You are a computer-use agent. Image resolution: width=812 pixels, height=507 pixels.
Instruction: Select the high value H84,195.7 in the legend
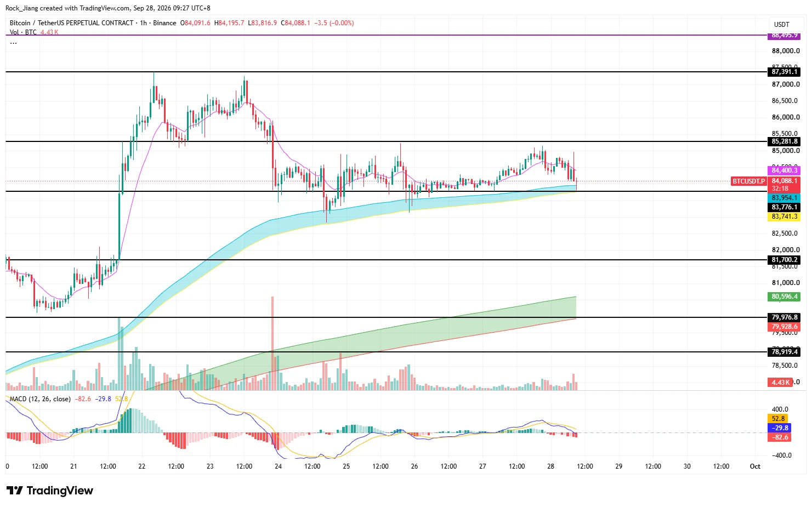(x=229, y=23)
